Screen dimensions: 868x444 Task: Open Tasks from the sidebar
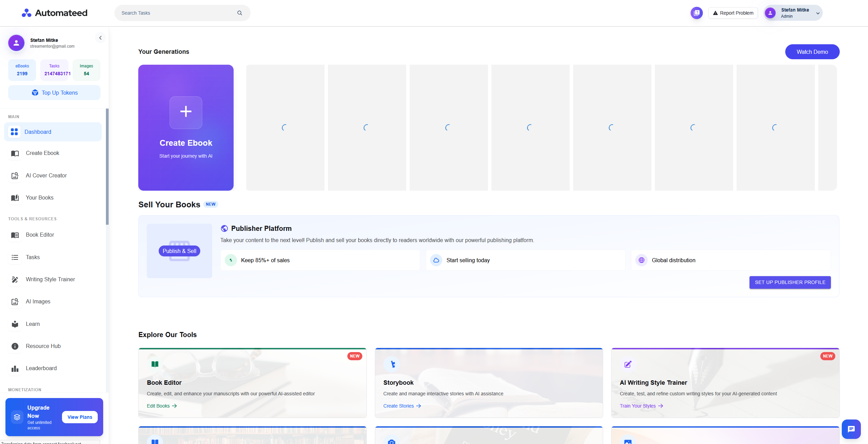tap(33, 257)
